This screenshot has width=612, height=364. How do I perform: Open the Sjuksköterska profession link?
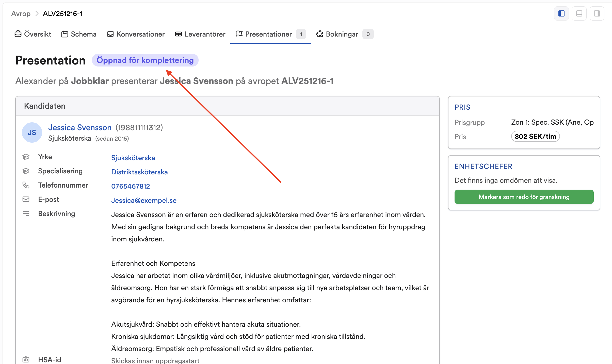coord(133,158)
